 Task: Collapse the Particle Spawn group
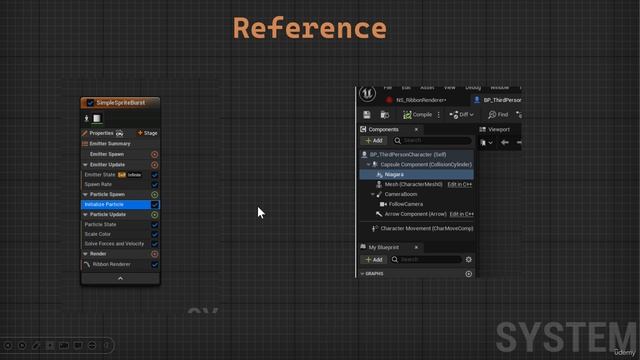[85, 195]
